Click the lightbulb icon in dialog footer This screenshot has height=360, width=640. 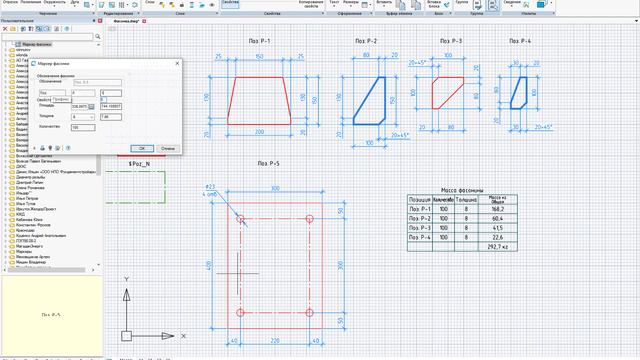50,148
